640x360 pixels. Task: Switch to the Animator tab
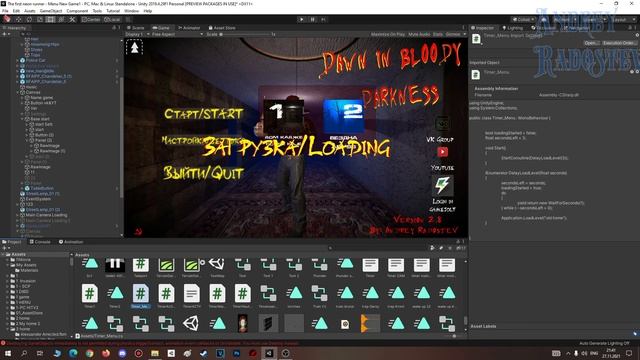pyautogui.click(x=189, y=28)
